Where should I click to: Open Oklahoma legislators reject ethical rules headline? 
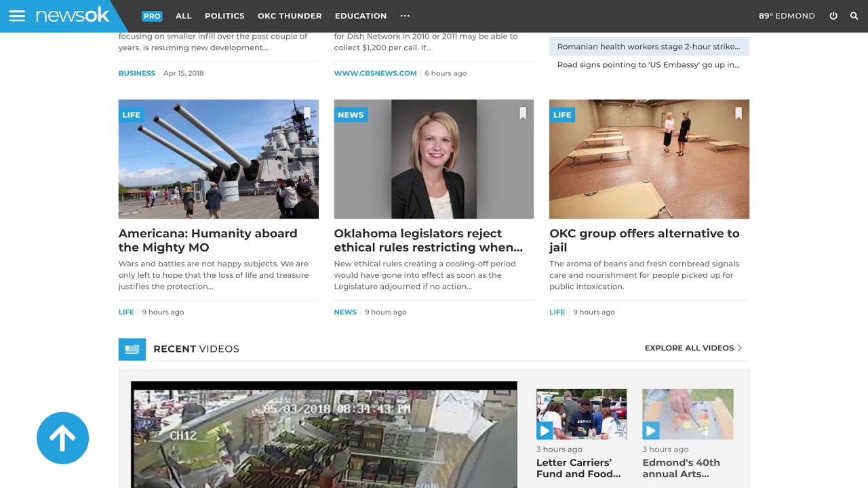(429, 240)
